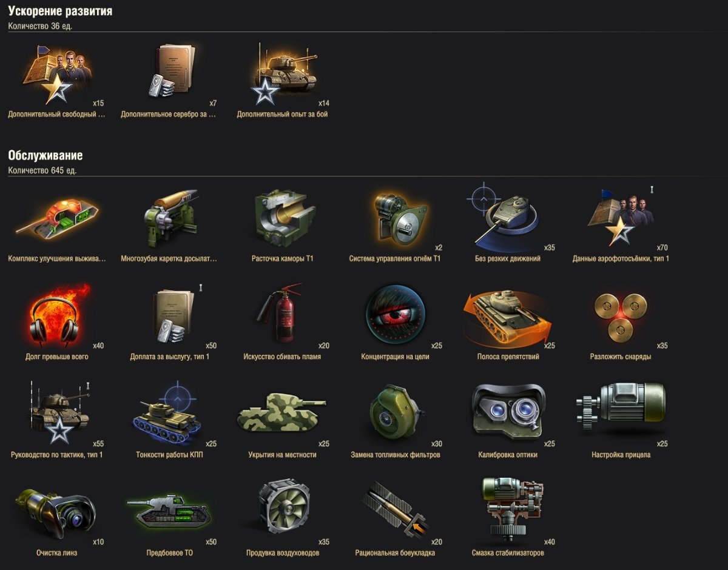
Task: Click the 'Система управления огнём Т1' label
Action: [x=395, y=258]
